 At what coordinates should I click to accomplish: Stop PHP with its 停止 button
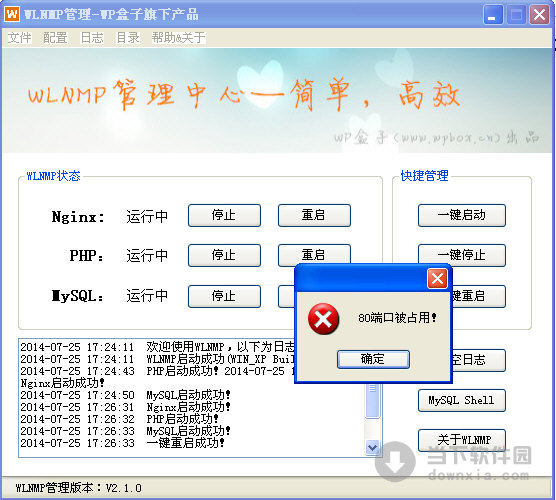[224, 255]
